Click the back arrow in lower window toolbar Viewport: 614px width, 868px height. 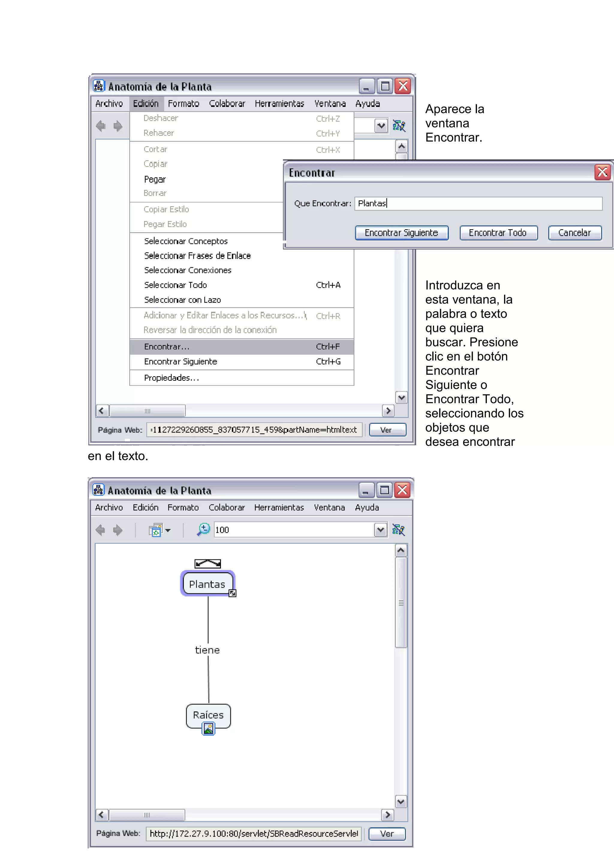[101, 530]
